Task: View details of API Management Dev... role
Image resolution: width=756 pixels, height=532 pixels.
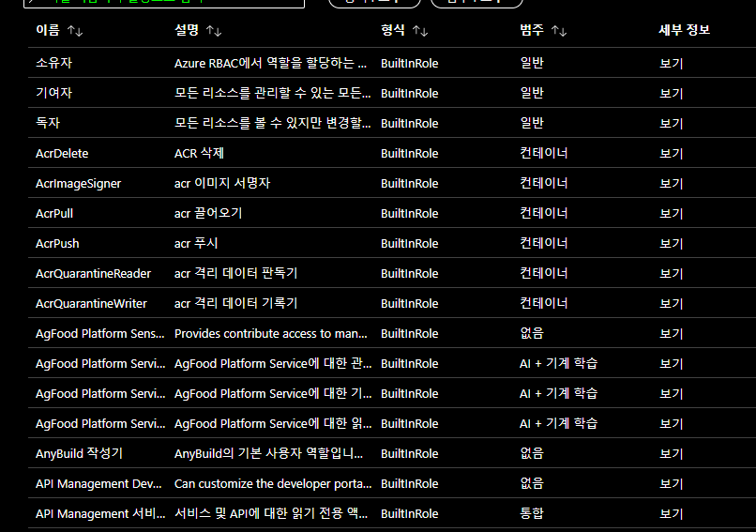Action: pyautogui.click(x=672, y=484)
